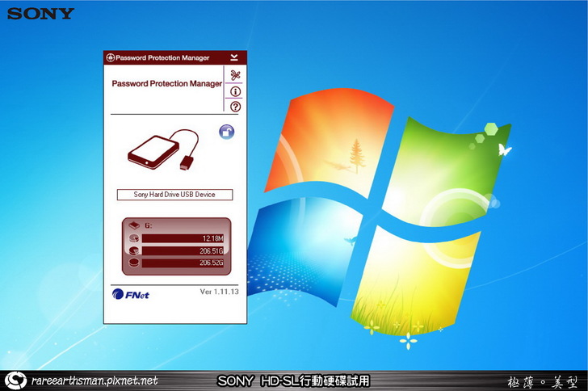Select the red Password Protection Manager heading
The image size is (588, 391).
(167, 84)
